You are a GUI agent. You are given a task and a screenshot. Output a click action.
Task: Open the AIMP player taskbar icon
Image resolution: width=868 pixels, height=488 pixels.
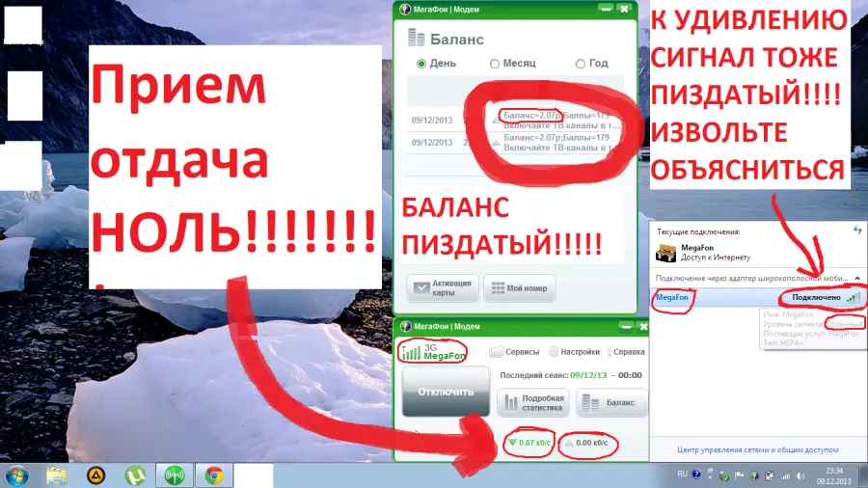[x=95, y=475]
